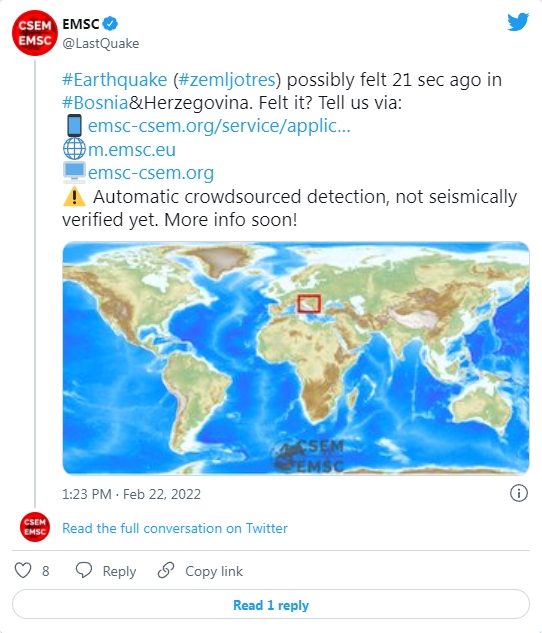542x633 pixels.
Task: Open the #zemljotres hashtag
Action: click(226, 80)
